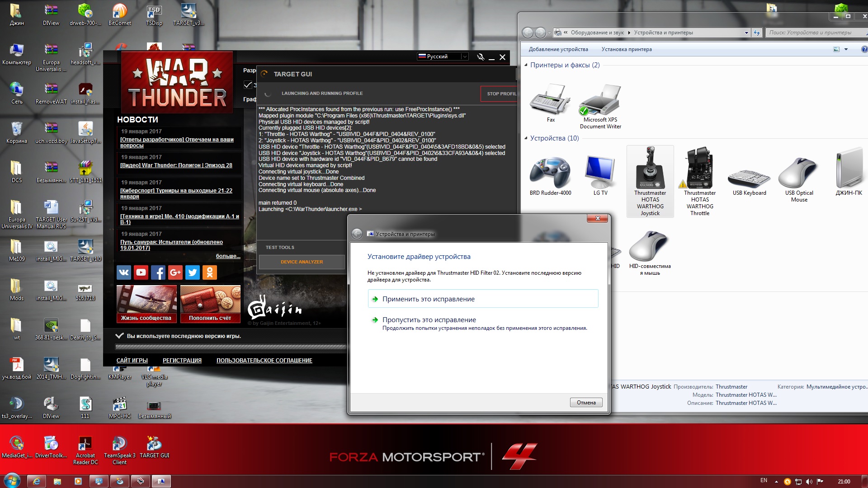Click the DEVICE ANALYZER button
The width and height of the screenshot is (868, 488).
click(x=302, y=262)
